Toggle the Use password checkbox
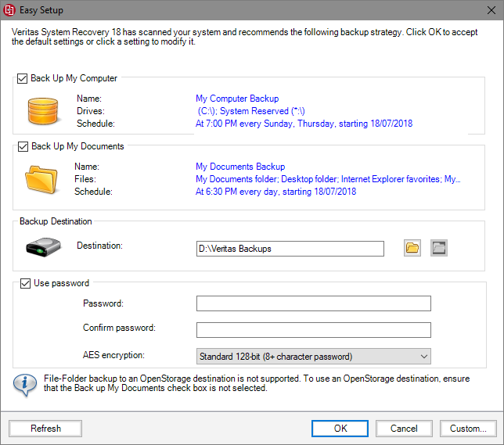504x445 pixels. pyautogui.click(x=25, y=283)
